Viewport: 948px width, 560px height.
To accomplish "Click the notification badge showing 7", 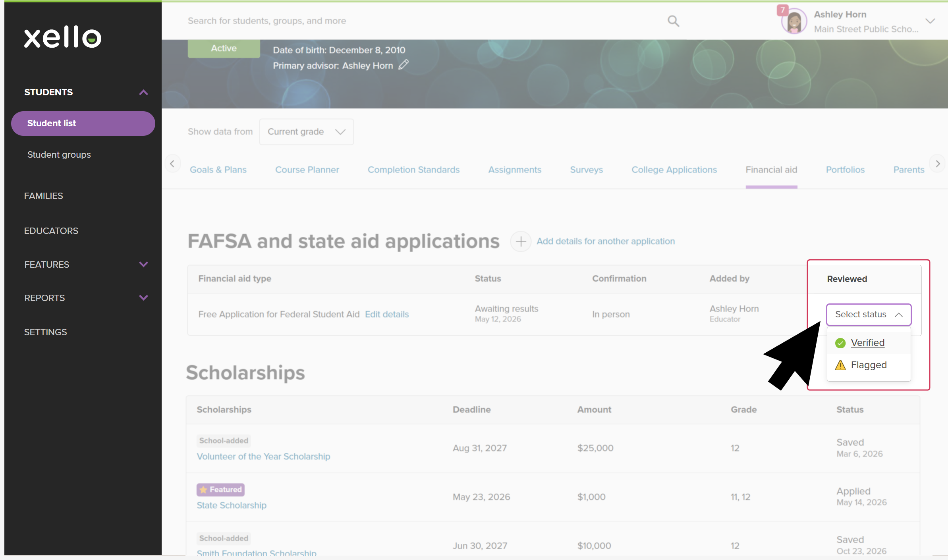I will click(x=782, y=10).
